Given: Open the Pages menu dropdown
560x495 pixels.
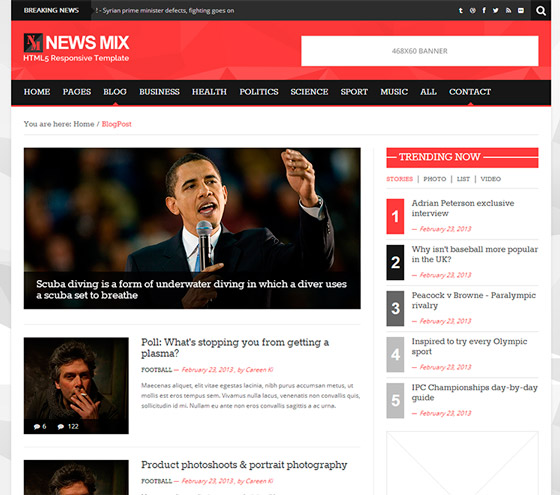Looking at the screenshot, I should (77, 92).
